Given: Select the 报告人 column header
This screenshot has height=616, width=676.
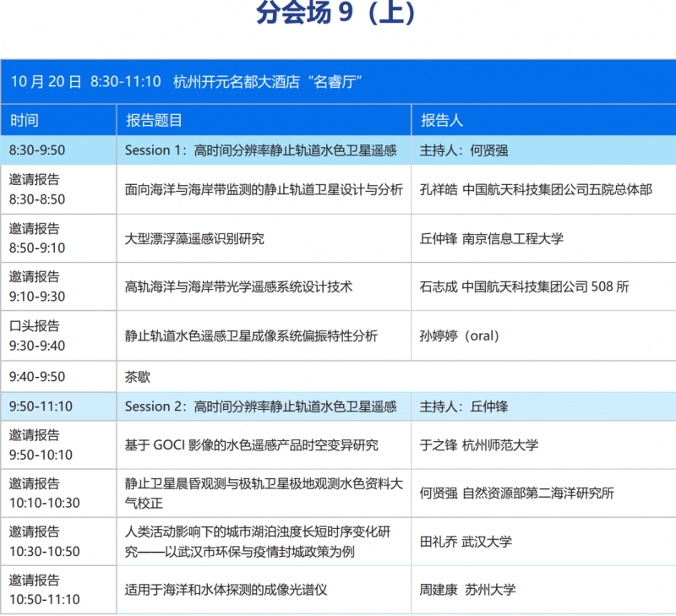Looking at the screenshot, I should [x=442, y=121].
